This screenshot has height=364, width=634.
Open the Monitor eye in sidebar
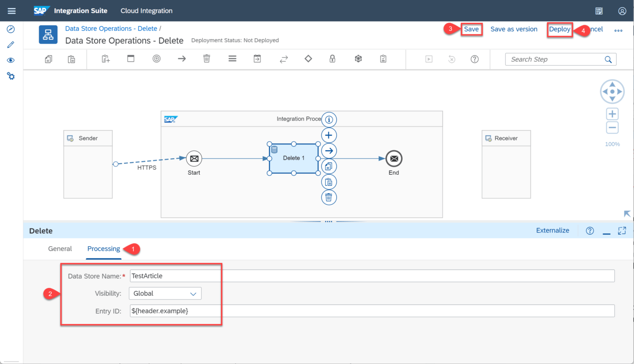point(11,61)
